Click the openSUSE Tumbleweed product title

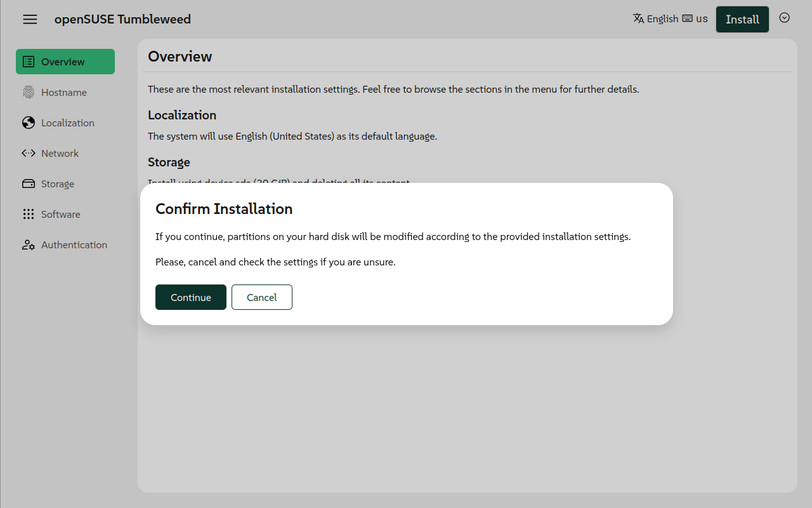pos(122,19)
